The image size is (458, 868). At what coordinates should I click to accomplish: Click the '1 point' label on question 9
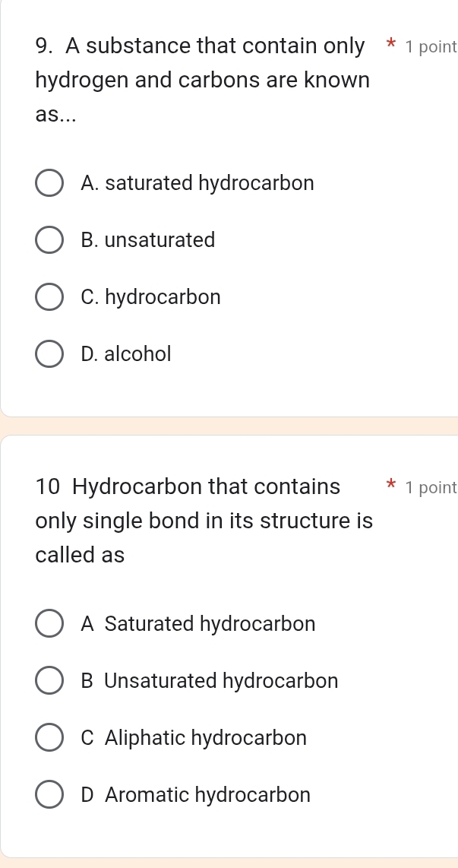pos(431,46)
